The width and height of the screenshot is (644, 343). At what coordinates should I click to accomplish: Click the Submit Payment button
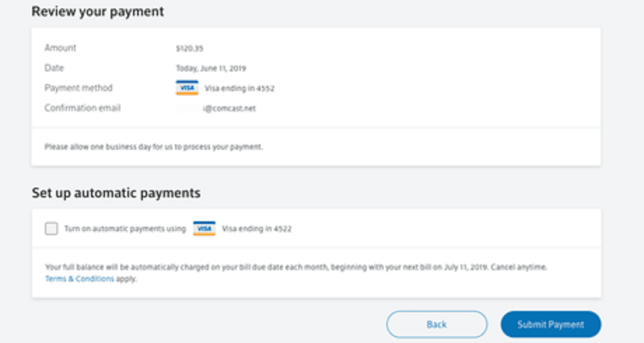(550, 325)
